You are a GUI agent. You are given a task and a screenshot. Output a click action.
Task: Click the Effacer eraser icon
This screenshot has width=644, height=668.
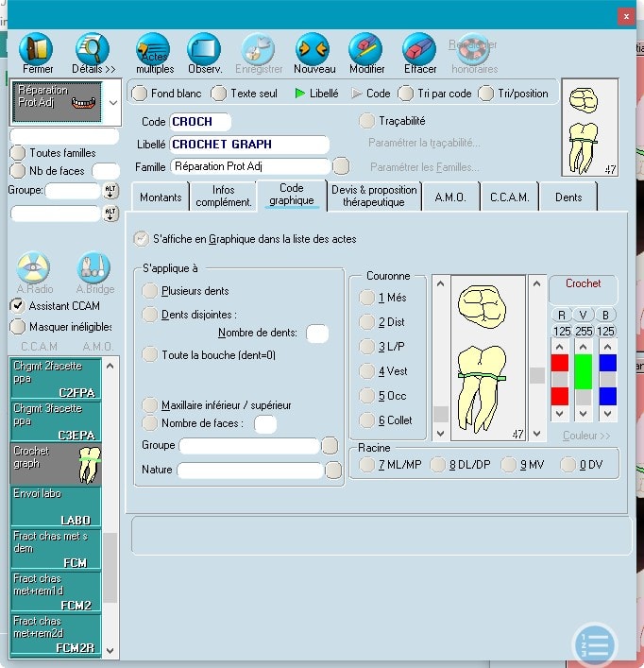pos(419,49)
